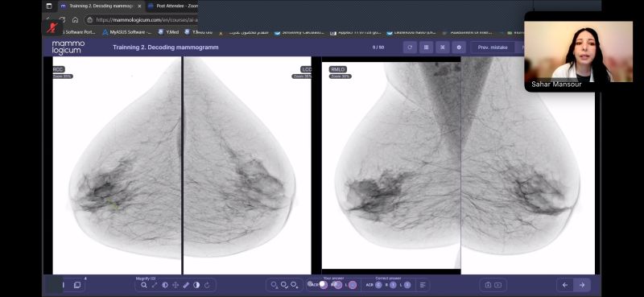
Task: Toggle the invert contrast half-circle tool
Action: coord(196,285)
